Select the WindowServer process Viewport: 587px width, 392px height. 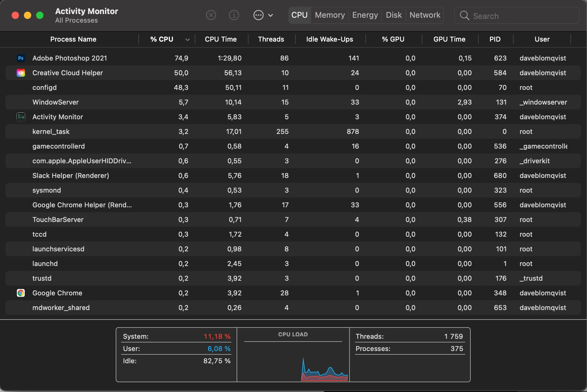coord(293,102)
